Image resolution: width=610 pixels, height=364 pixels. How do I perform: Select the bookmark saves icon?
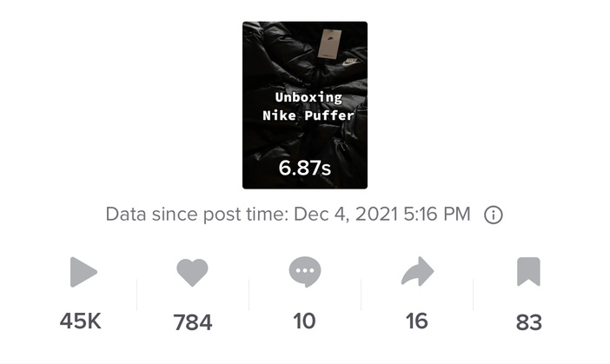[528, 273]
